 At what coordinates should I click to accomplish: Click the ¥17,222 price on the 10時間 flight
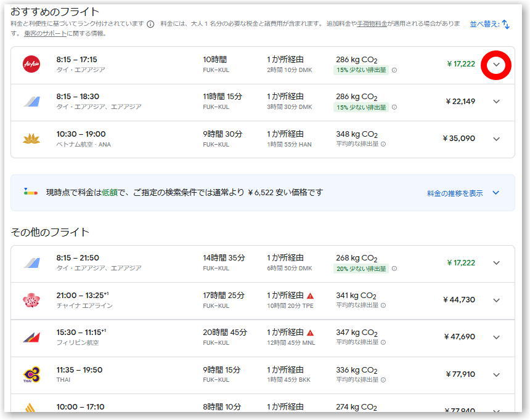pos(461,64)
